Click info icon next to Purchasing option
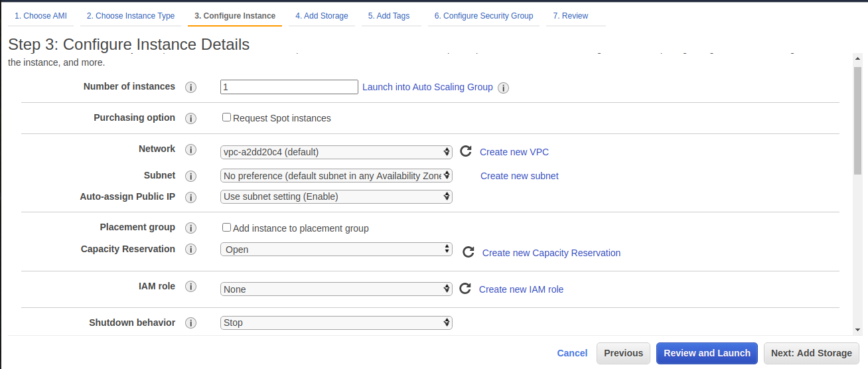The image size is (868, 369). point(190,118)
